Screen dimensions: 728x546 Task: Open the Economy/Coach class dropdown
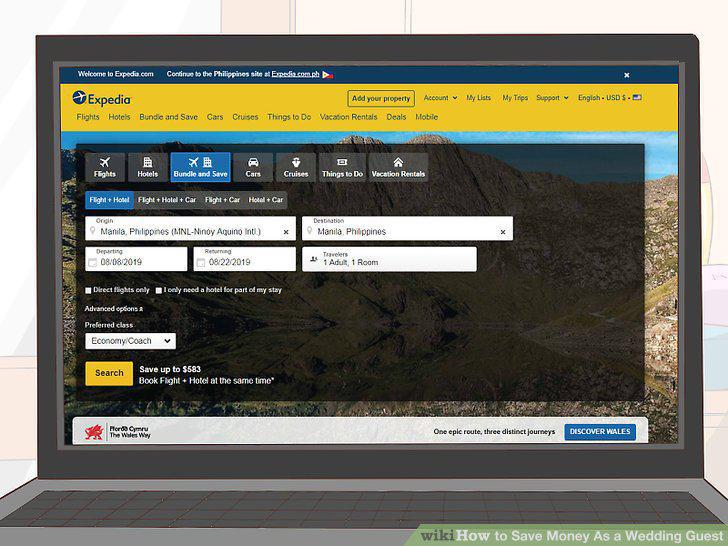pyautogui.click(x=130, y=341)
